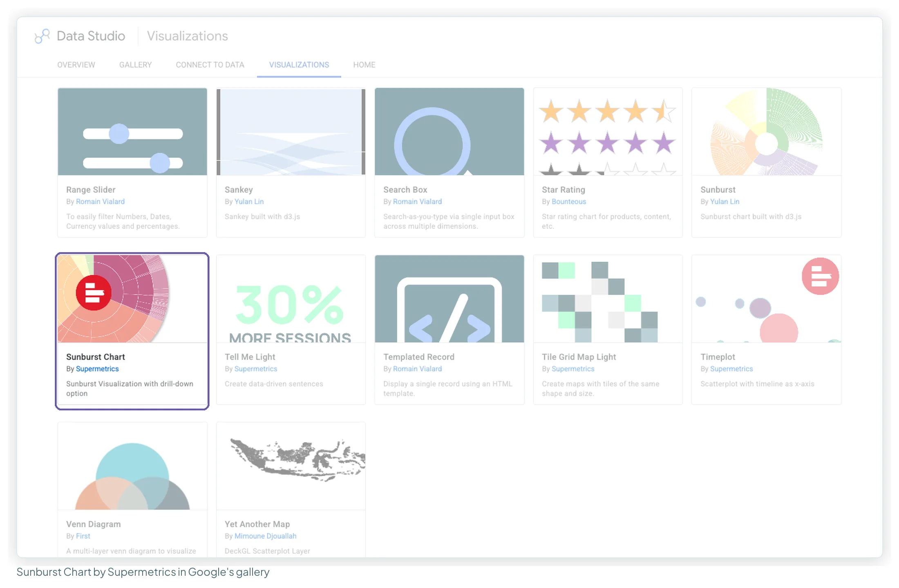Click the Yet Another Map title
This screenshot has height=588, width=899.
[x=257, y=524]
